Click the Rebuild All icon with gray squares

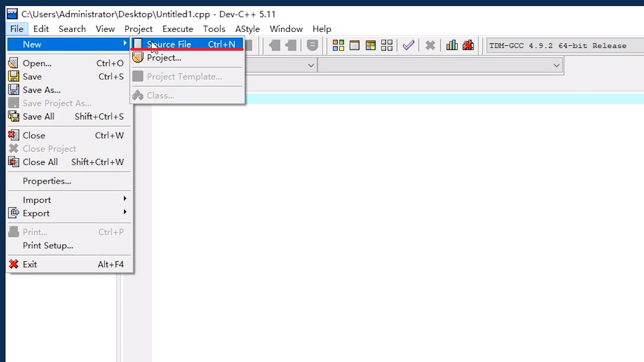tap(387, 45)
